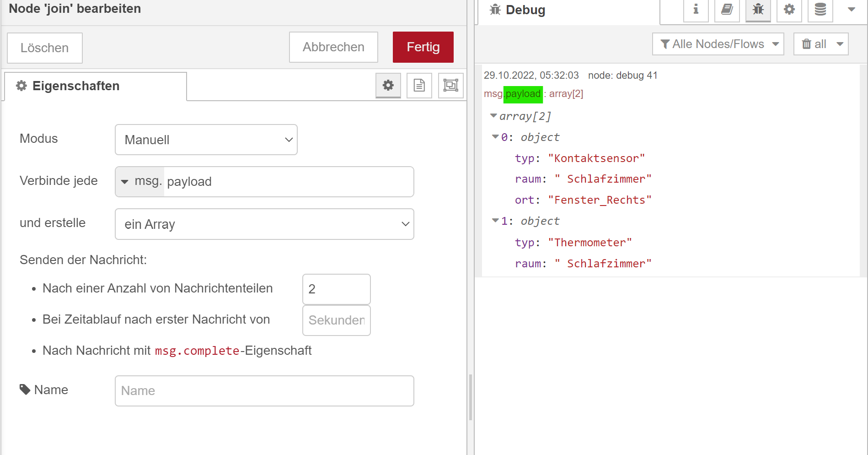Open the info sidebar tab icon
Viewport: 868px width, 455px height.
(696, 10)
